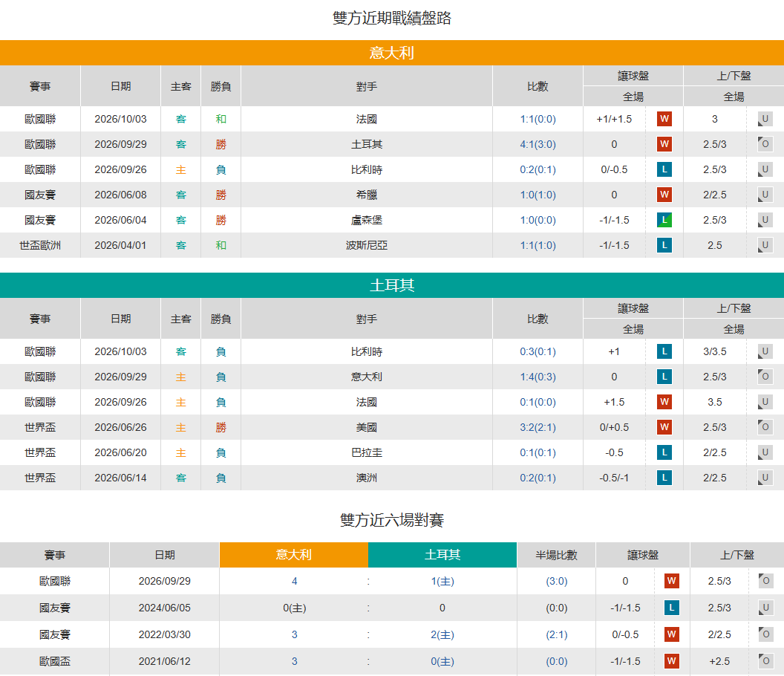The height and width of the screenshot is (676, 784).
Task: Click the U badge in the 希臘 row
Action: (x=765, y=195)
